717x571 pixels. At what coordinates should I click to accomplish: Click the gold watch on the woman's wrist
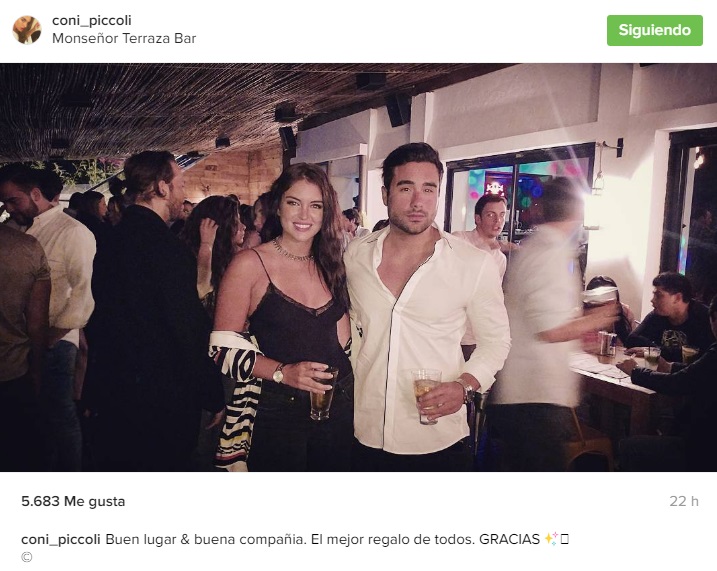278,374
